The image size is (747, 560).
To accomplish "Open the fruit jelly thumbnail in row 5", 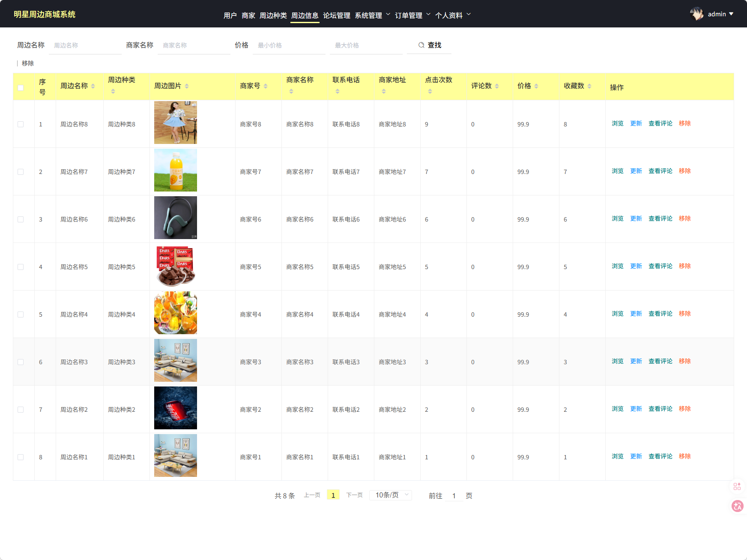I will coord(176,313).
